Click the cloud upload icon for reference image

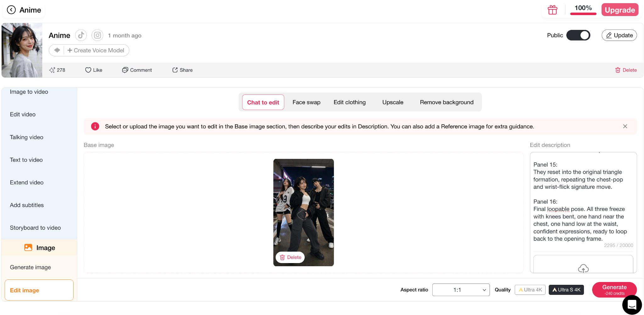tap(583, 268)
